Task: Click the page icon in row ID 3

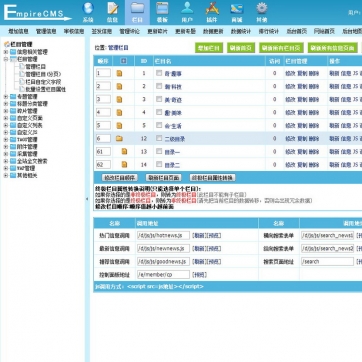Action: pos(119,99)
